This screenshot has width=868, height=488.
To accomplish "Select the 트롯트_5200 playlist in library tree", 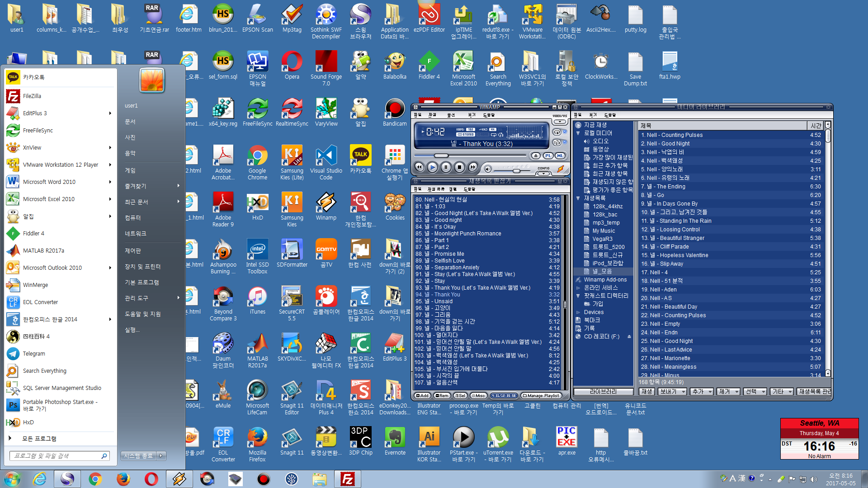I will (x=609, y=247).
